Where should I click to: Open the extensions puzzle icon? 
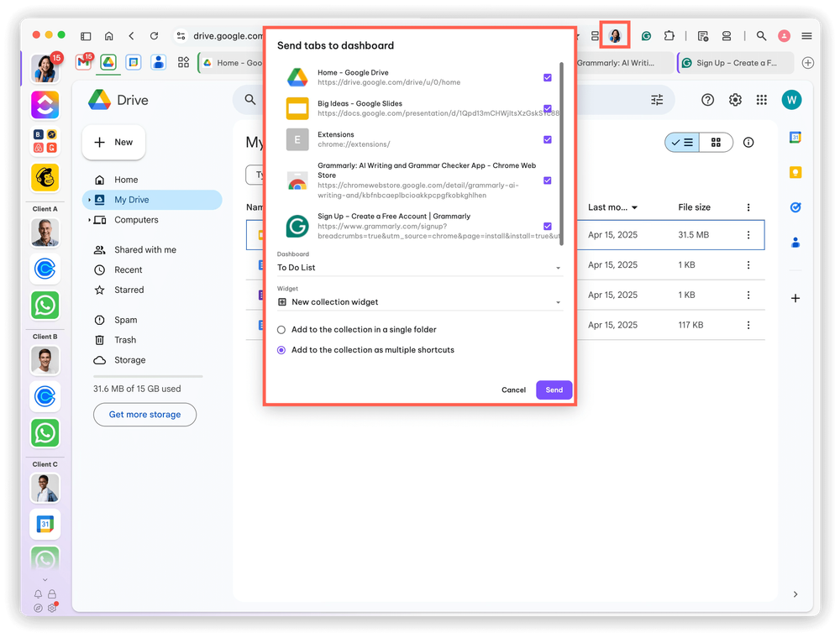pyautogui.click(x=669, y=36)
